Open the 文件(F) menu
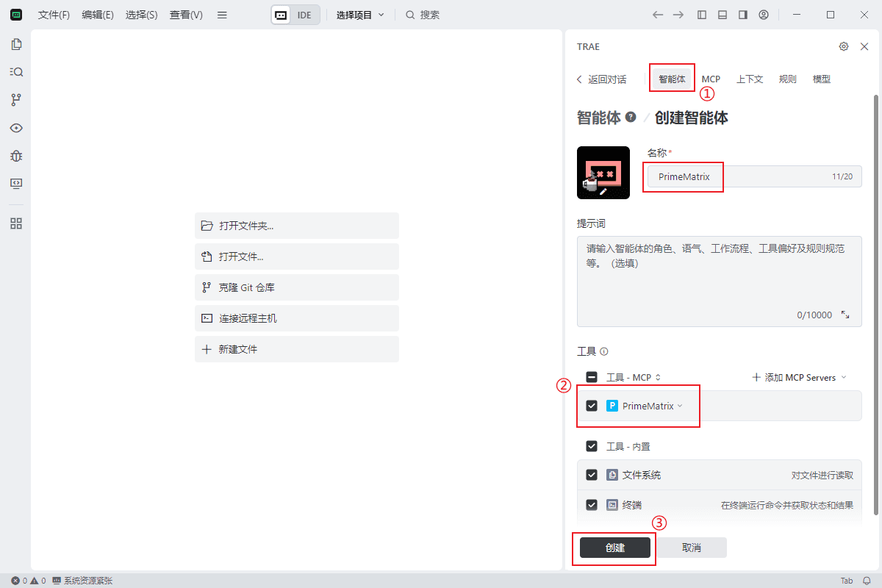This screenshot has height=588, width=882. coord(54,15)
